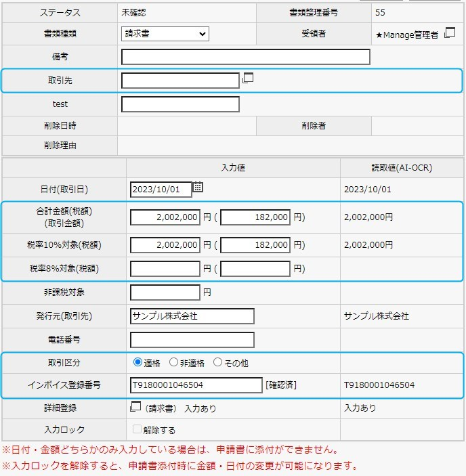
Task: Click the AI-OCR サンプル株式会社 value
Action: point(377,316)
